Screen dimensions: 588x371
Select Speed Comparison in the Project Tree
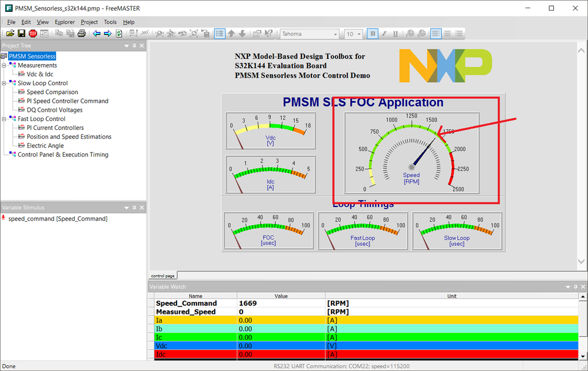(52, 92)
